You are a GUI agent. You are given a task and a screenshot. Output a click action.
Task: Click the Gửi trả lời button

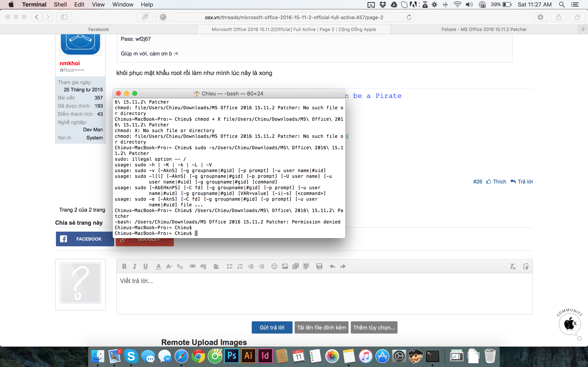point(272,327)
